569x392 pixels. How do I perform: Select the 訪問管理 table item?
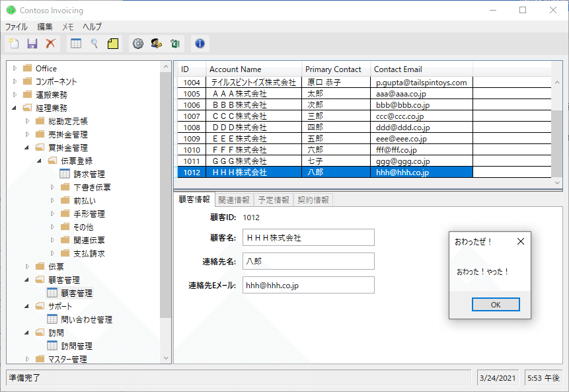[77, 346]
